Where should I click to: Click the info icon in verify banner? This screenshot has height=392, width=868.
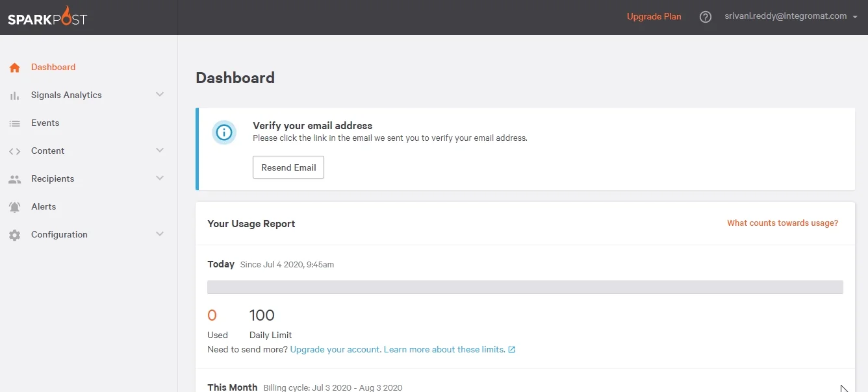(x=224, y=132)
